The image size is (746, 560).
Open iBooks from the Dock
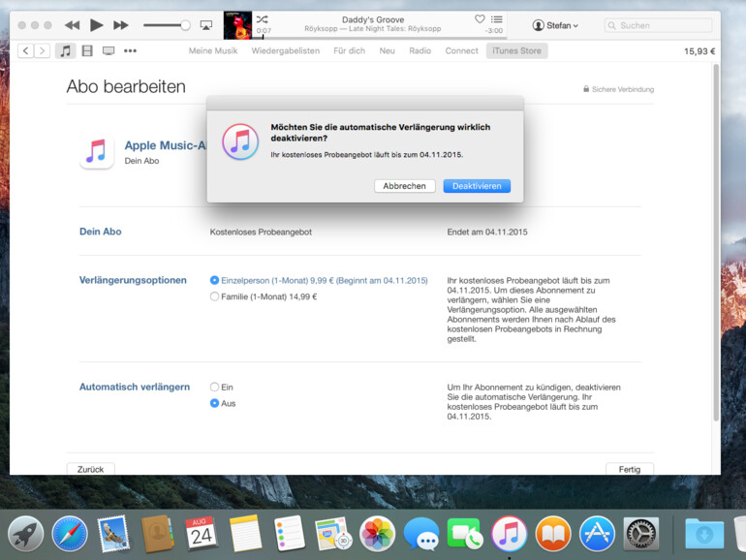553,533
